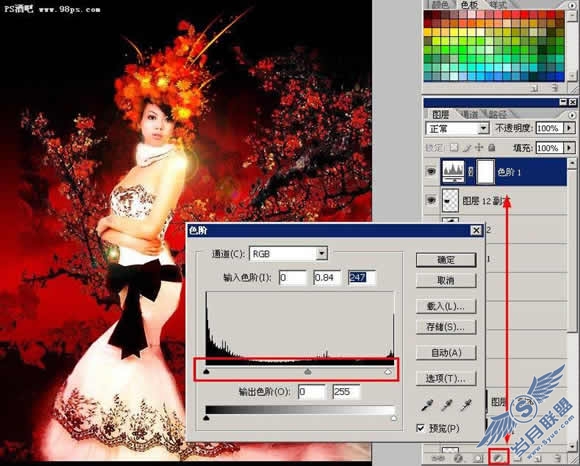Click the 确定 button
The height and width of the screenshot is (466, 580).
pos(446,260)
